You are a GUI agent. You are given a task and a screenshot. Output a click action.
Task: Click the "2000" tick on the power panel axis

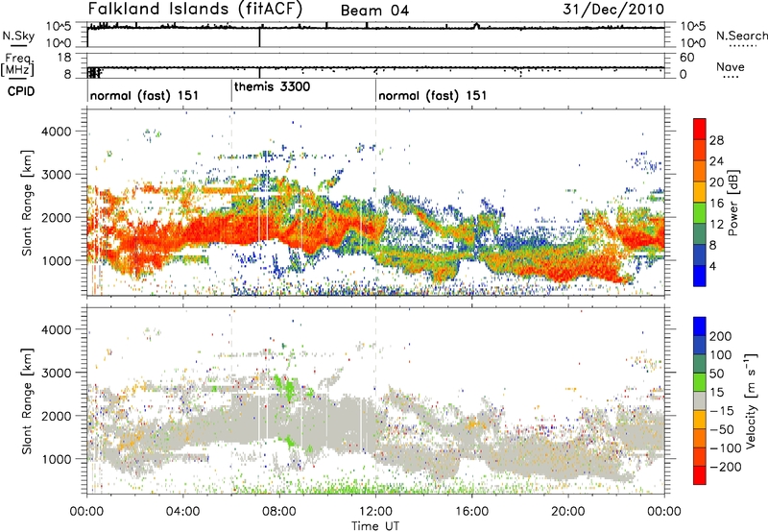(57, 217)
